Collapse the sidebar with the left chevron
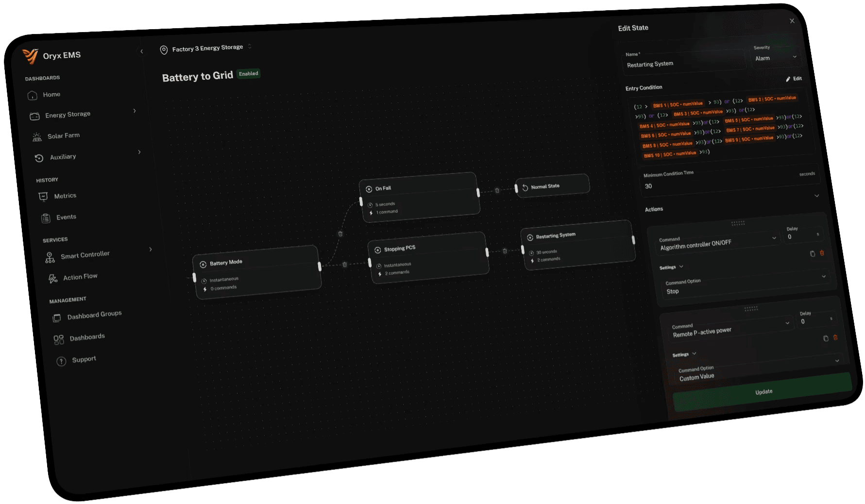 (x=142, y=51)
